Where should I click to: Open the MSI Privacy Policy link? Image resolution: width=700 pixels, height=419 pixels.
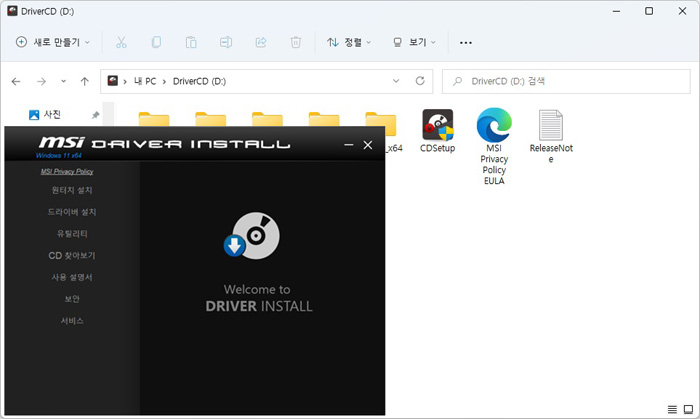67,171
